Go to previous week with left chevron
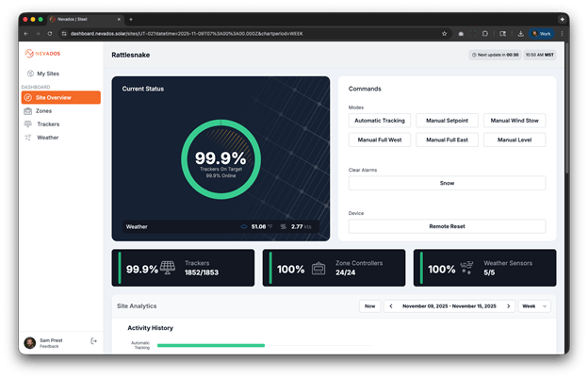 coord(391,306)
